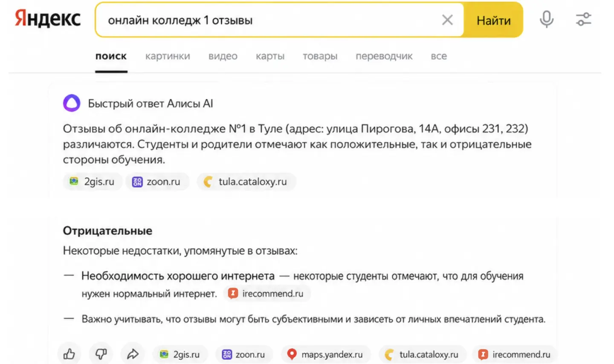
Task: Click sentence starting 'Важно учитывать, что отзывы'
Action: pyautogui.click(x=313, y=319)
